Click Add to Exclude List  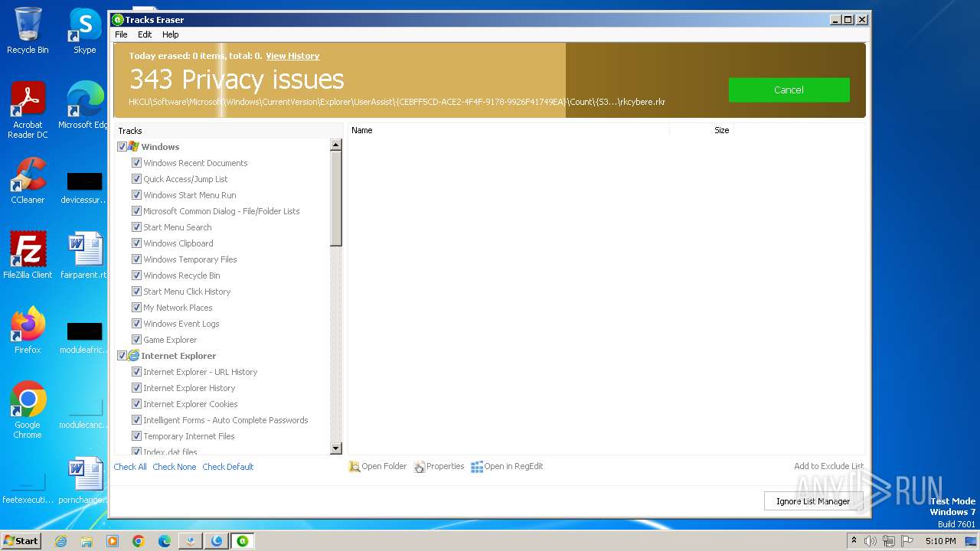pyautogui.click(x=828, y=466)
